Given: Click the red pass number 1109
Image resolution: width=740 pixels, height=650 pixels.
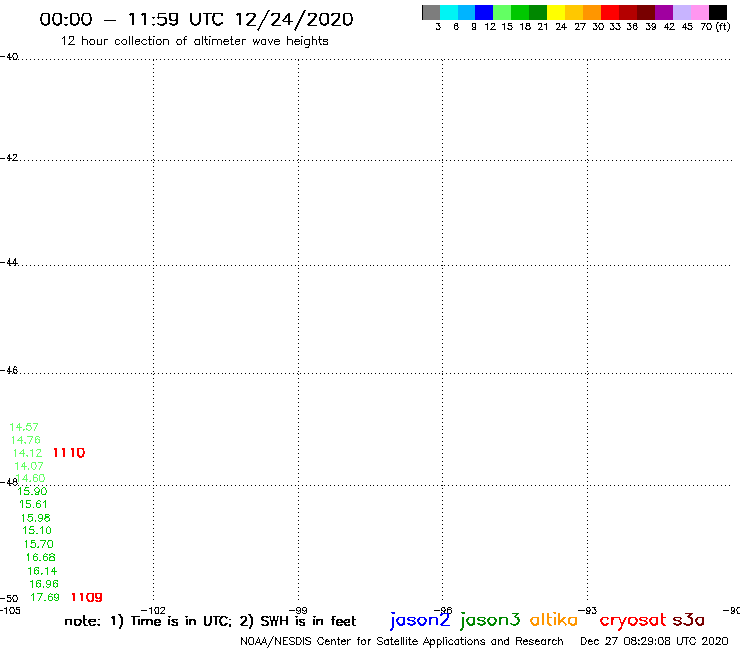Looking at the screenshot, I should (87, 598).
